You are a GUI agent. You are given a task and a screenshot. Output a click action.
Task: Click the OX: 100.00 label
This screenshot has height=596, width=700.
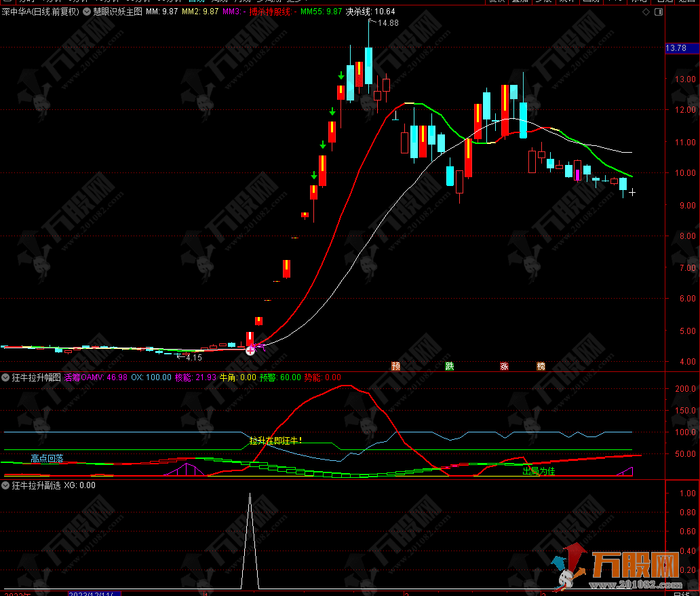(x=151, y=377)
